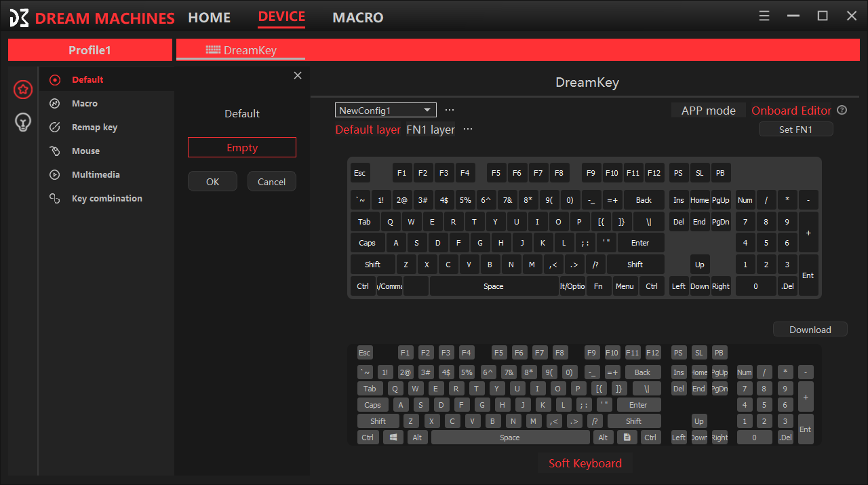868x485 pixels.
Task: Click the Space key on soft keyboard
Action: pos(510,438)
